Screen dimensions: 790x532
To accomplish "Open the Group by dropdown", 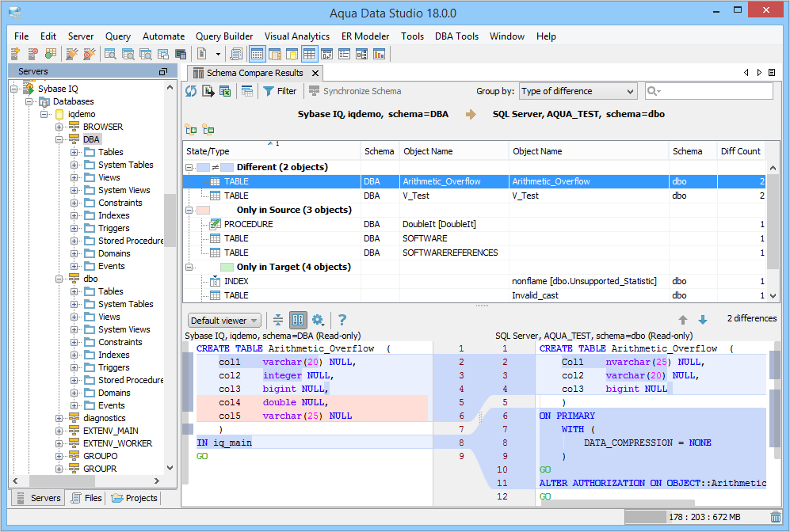I will pyautogui.click(x=578, y=91).
